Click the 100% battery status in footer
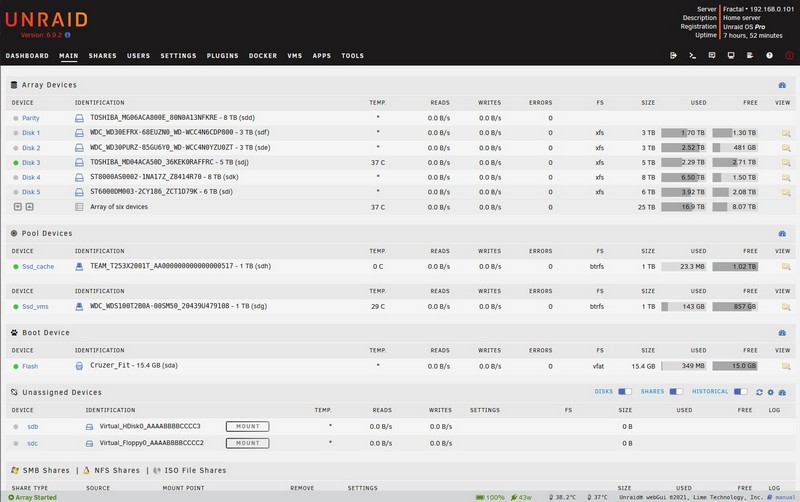 coord(491,497)
